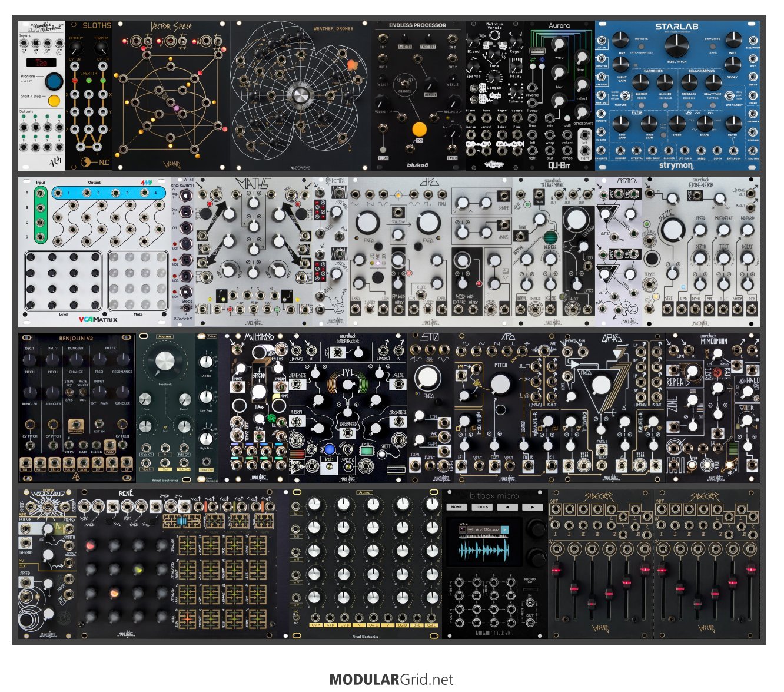Click the TRI 1 output jack on Benjolin V2
This screenshot has height=692, width=784.
26,462
